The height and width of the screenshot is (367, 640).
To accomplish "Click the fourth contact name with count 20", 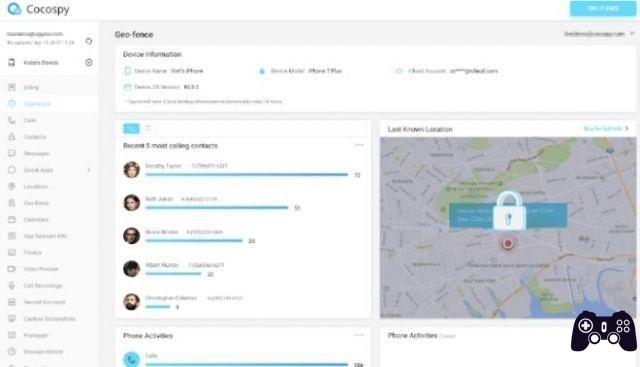I will pos(162,265).
